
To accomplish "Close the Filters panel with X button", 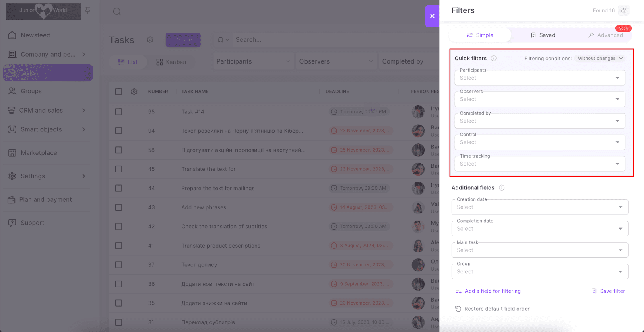I will pyautogui.click(x=432, y=16).
